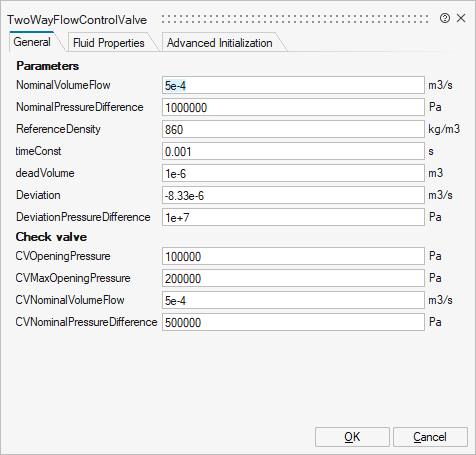Switch to the General tab
Screen dimensions: 476x455
coord(32,42)
